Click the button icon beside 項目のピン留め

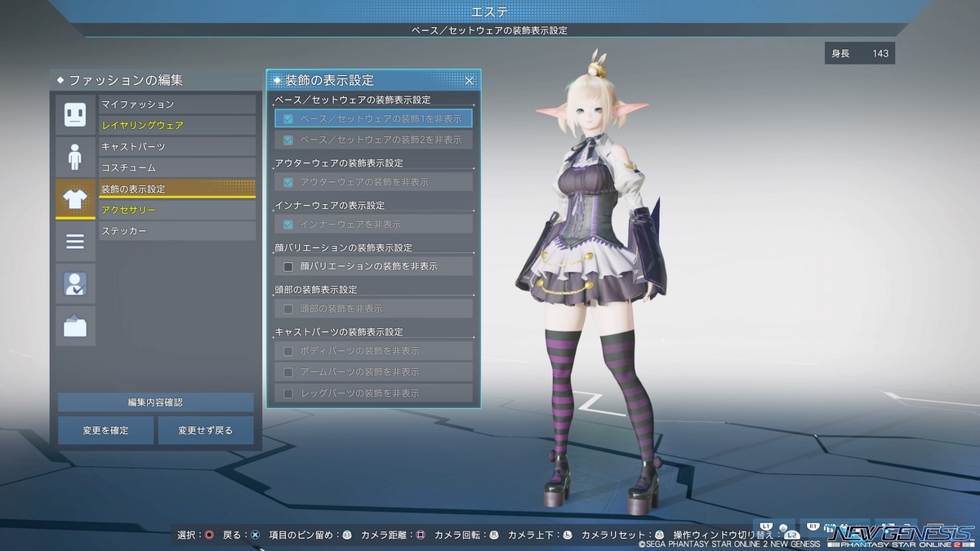tap(347, 535)
